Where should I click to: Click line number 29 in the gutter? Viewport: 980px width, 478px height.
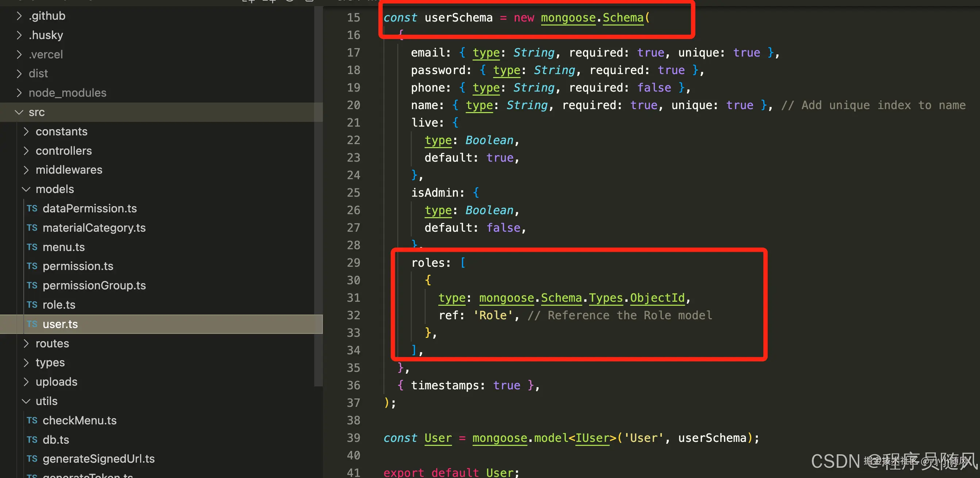point(354,263)
